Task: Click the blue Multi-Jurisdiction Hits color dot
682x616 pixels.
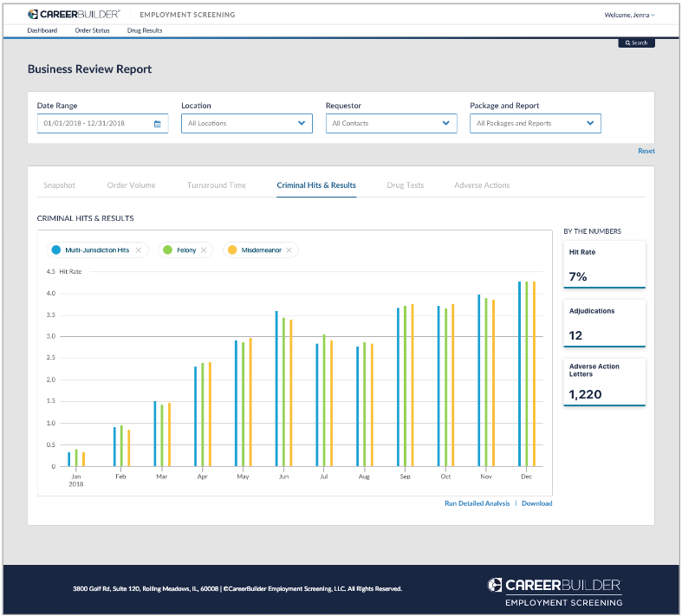Action: point(56,250)
